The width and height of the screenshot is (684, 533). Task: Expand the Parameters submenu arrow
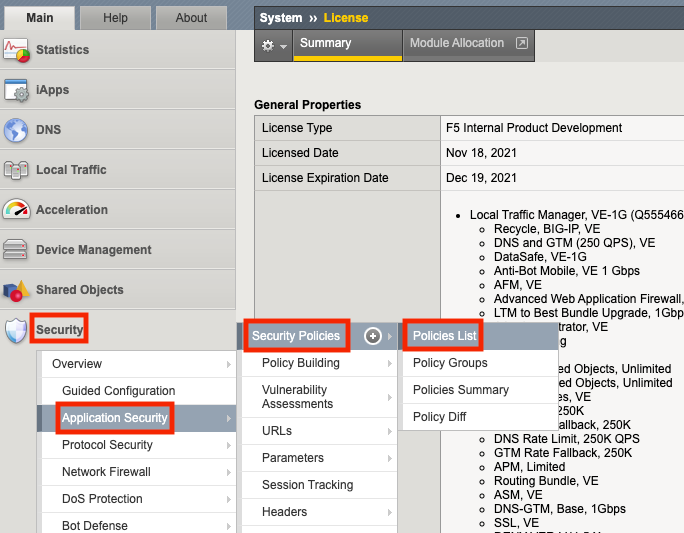click(390, 458)
